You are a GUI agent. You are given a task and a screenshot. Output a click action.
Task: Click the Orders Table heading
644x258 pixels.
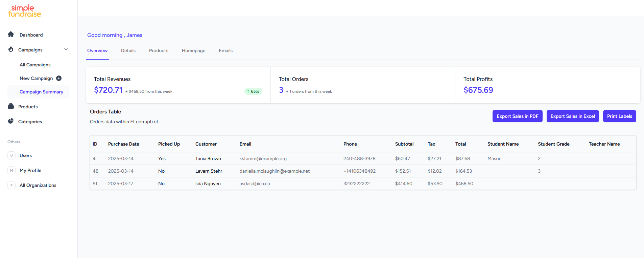coord(105,111)
